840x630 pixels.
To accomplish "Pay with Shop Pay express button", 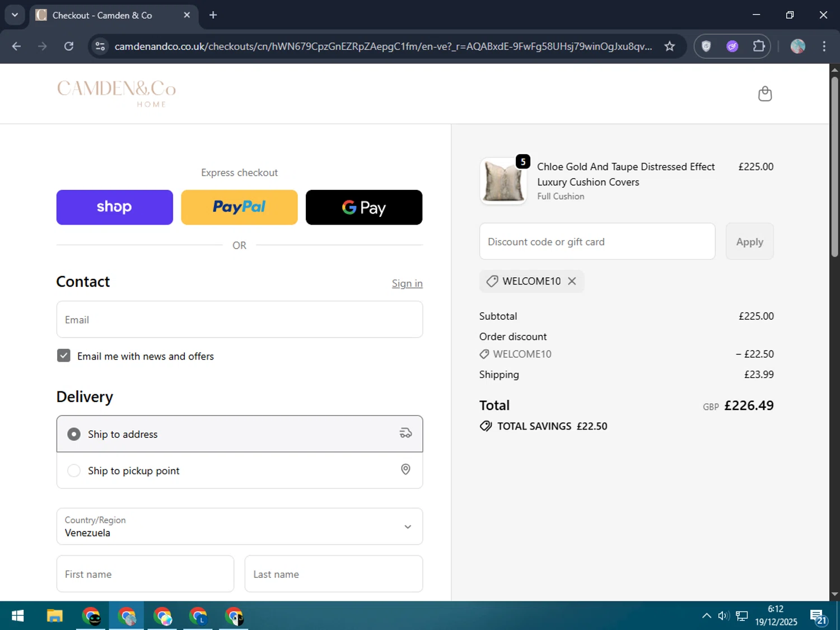I will [x=114, y=207].
